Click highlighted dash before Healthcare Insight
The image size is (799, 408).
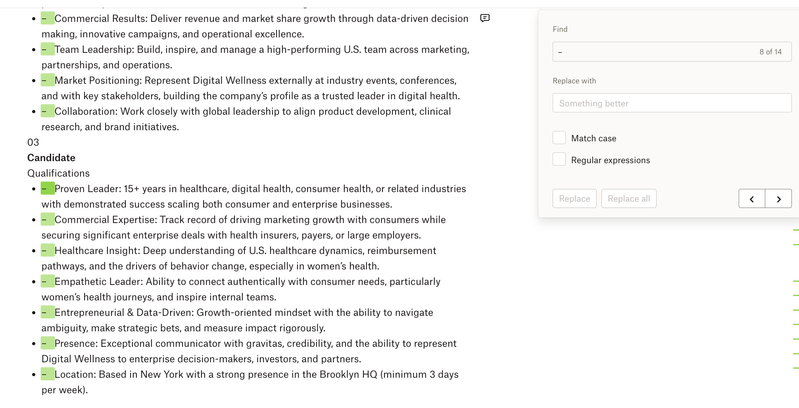pos(47,250)
